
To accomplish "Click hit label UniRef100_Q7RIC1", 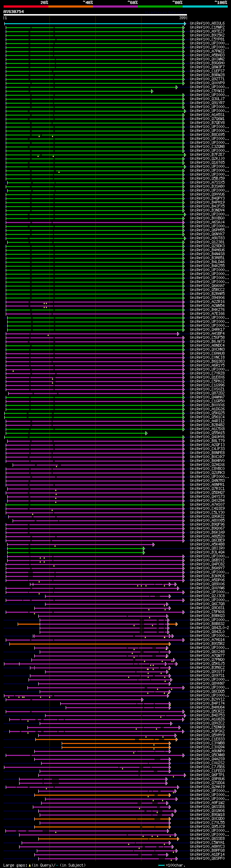I will tap(207, 488).
